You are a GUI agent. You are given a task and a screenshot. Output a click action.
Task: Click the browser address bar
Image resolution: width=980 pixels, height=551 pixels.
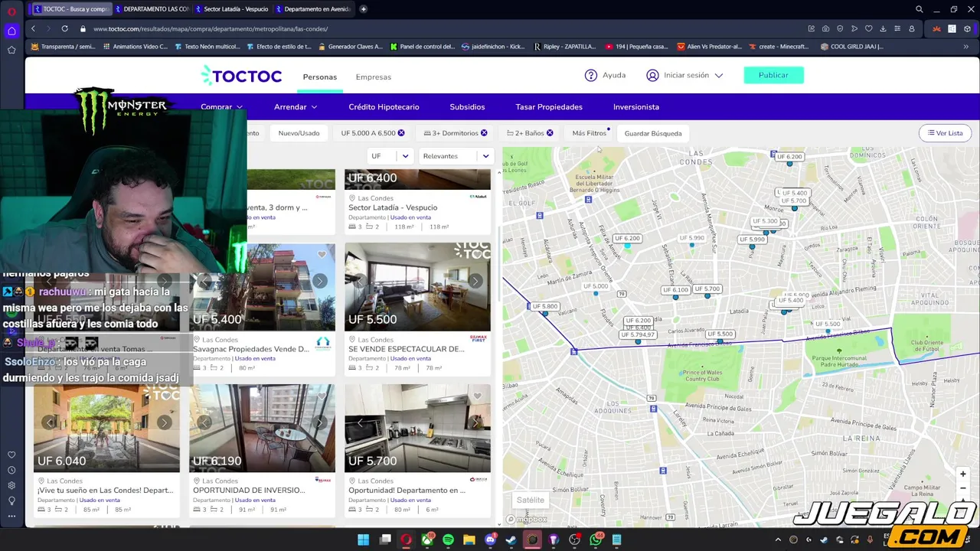(444, 29)
